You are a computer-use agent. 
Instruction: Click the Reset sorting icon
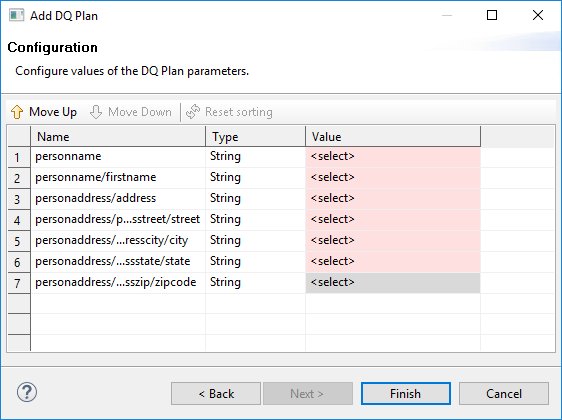click(x=193, y=112)
